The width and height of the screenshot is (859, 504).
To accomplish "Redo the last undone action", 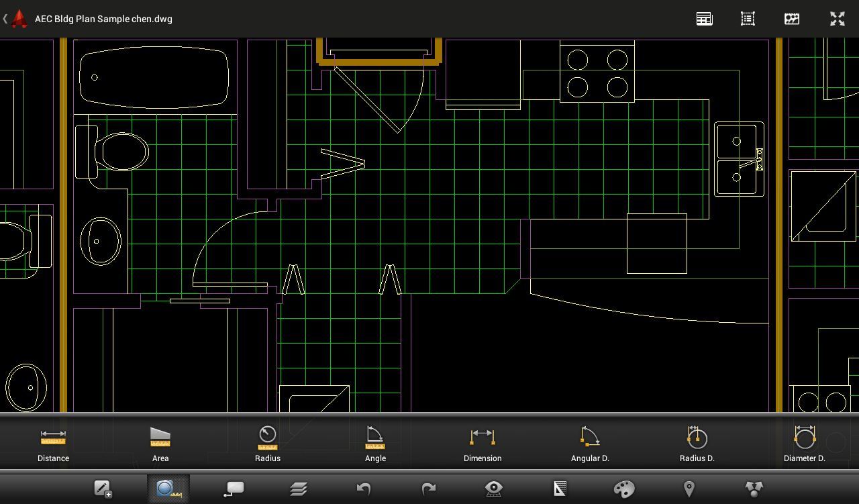I will tap(429, 489).
